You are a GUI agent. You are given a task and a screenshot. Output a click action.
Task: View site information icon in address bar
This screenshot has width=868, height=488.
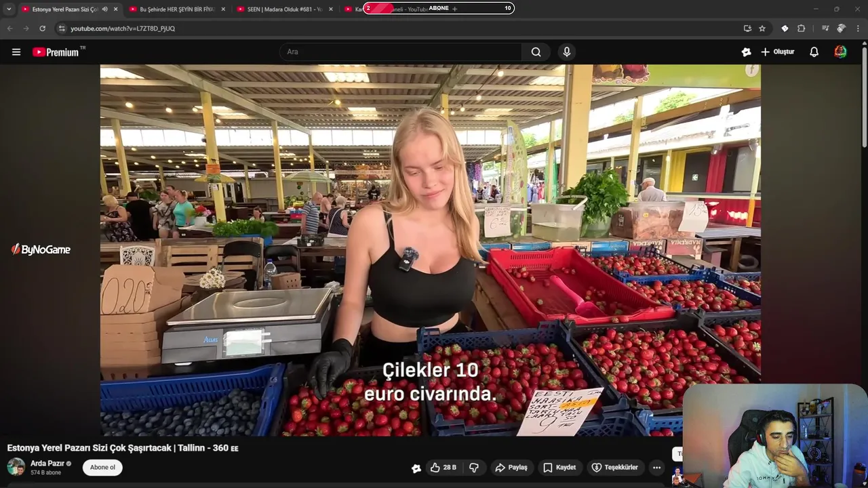coord(62,28)
